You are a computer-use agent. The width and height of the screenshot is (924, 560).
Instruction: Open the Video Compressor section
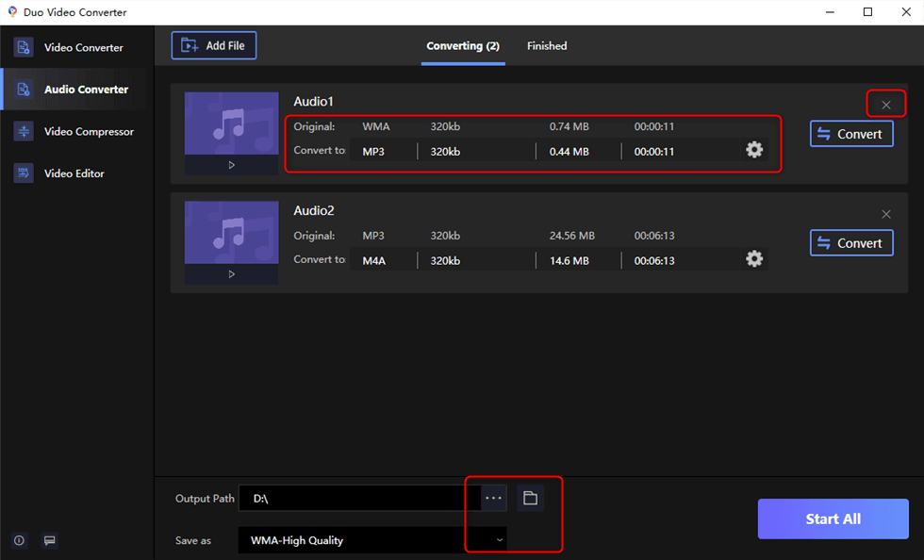(x=76, y=131)
